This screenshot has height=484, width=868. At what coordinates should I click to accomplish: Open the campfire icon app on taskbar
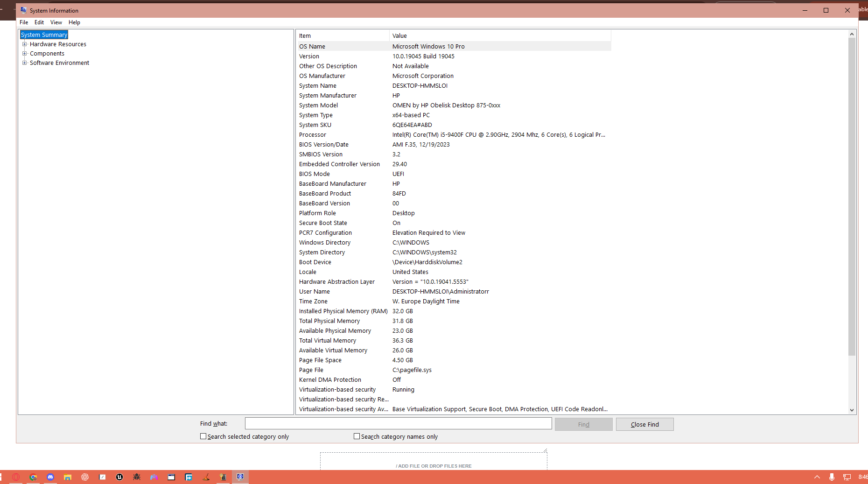[x=206, y=477]
